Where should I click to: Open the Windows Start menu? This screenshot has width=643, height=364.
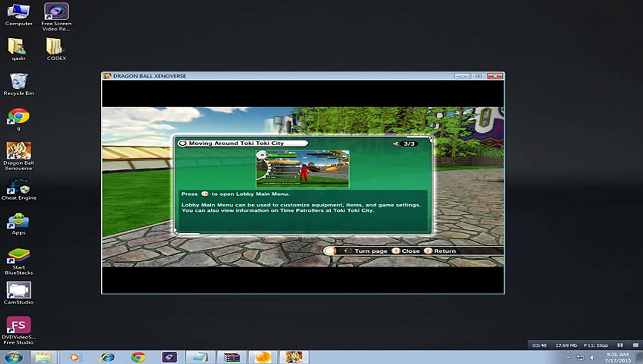13,357
